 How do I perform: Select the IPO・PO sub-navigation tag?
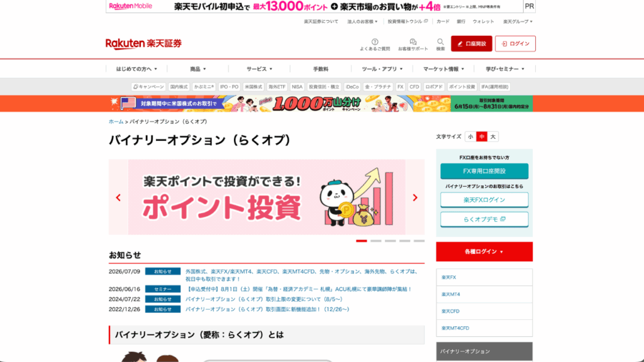click(x=229, y=87)
